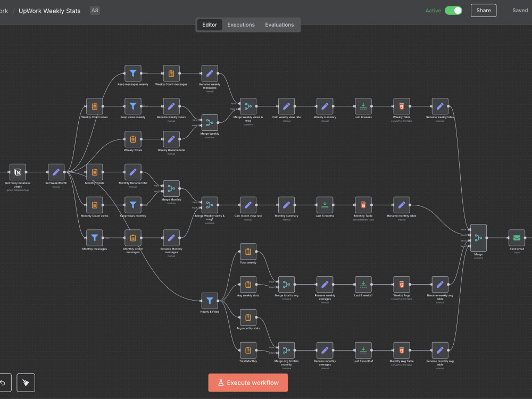Image resolution: width=532 pixels, height=399 pixels.
Task: Click the Rename weekly table node
Action: coord(440,106)
